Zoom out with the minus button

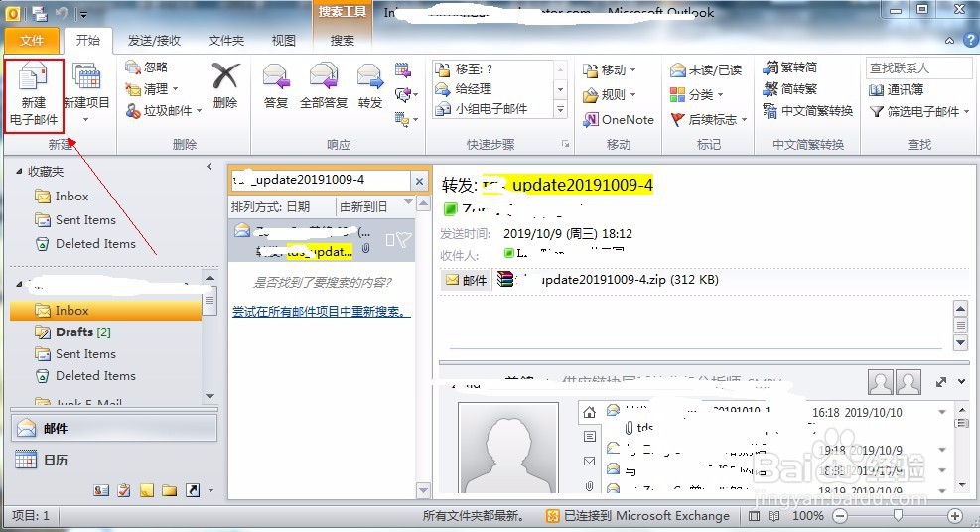[x=840, y=516]
